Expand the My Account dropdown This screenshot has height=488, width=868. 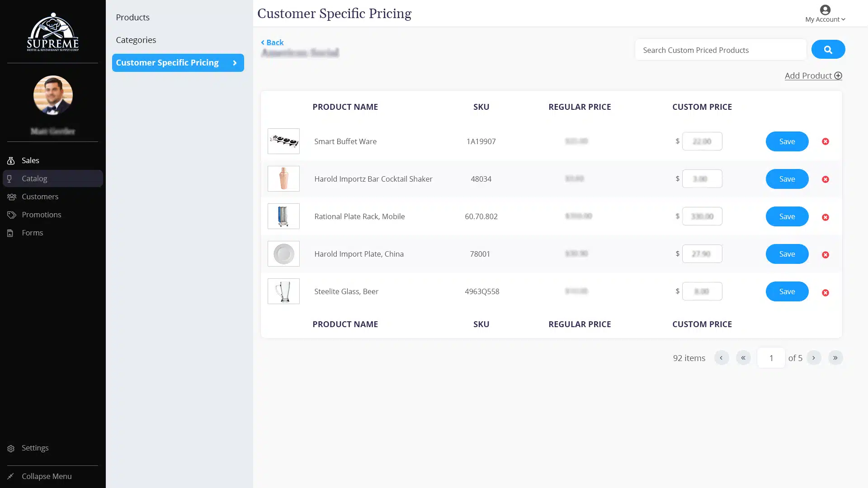pos(825,19)
